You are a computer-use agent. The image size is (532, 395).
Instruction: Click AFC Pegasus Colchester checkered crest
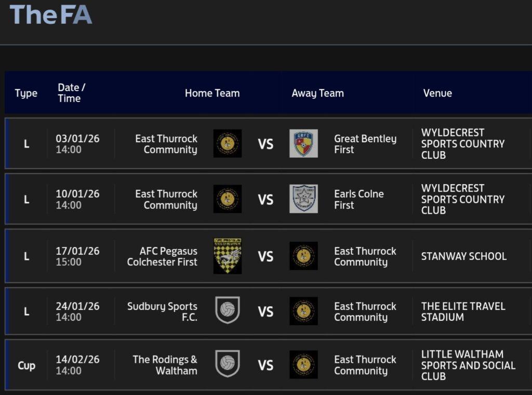[228, 256]
